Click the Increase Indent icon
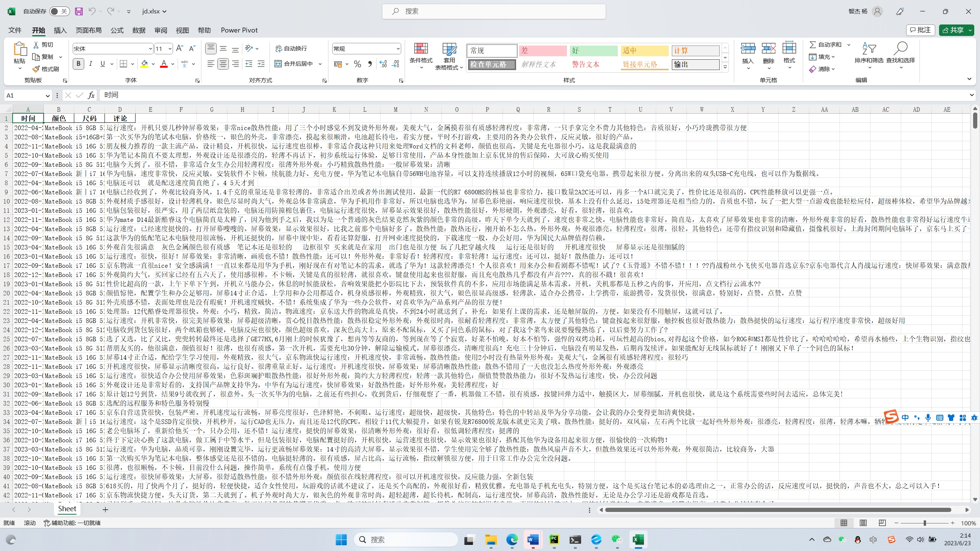Viewport: 980px width, 551px height. click(x=261, y=64)
